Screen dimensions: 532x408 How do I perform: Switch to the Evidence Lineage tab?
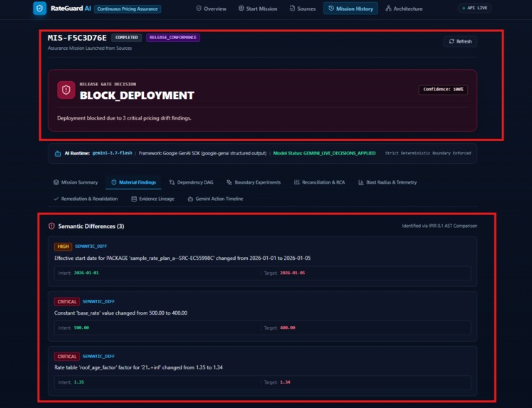tap(152, 199)
